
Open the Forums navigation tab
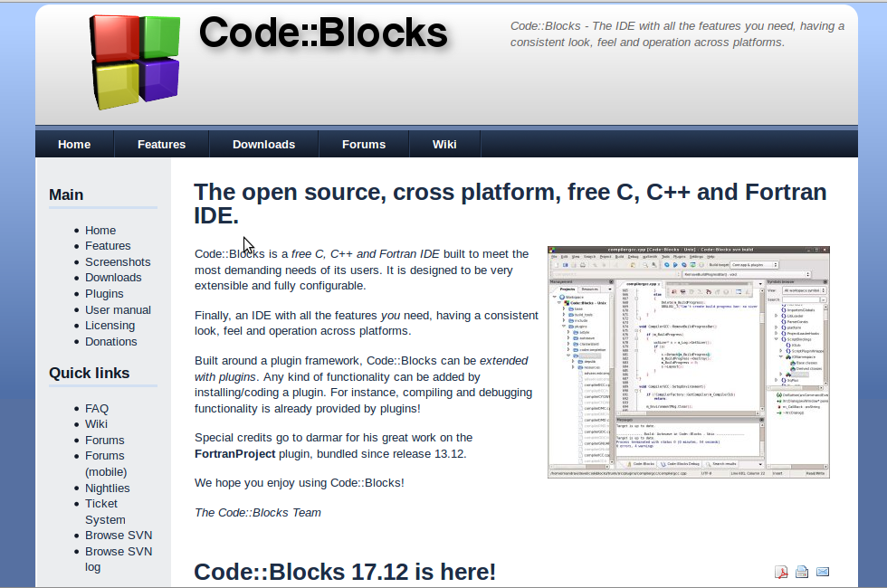tap(364, 144)
